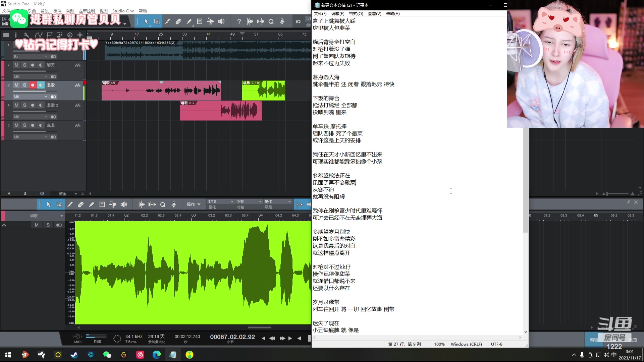Click the rewind transport button
The image size is (644, 362).
pos(272,338)
